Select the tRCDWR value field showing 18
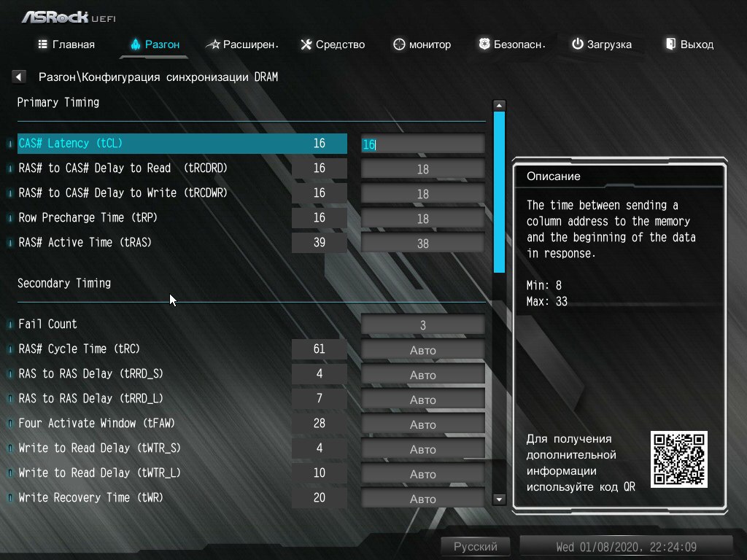 click(422, 193)
